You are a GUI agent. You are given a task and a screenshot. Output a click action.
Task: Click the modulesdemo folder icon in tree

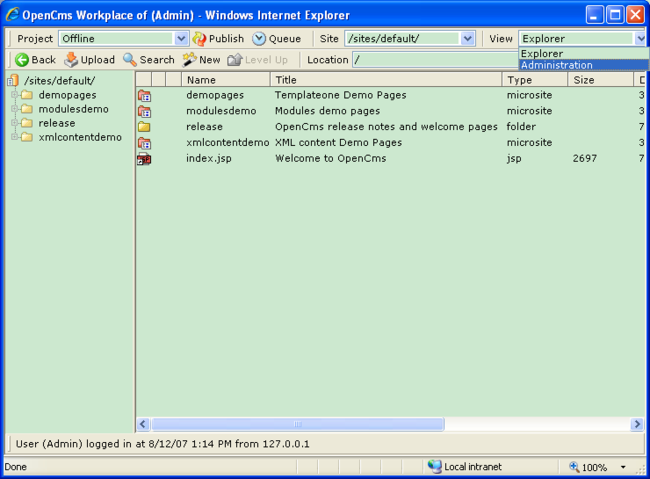coord(27,109)
